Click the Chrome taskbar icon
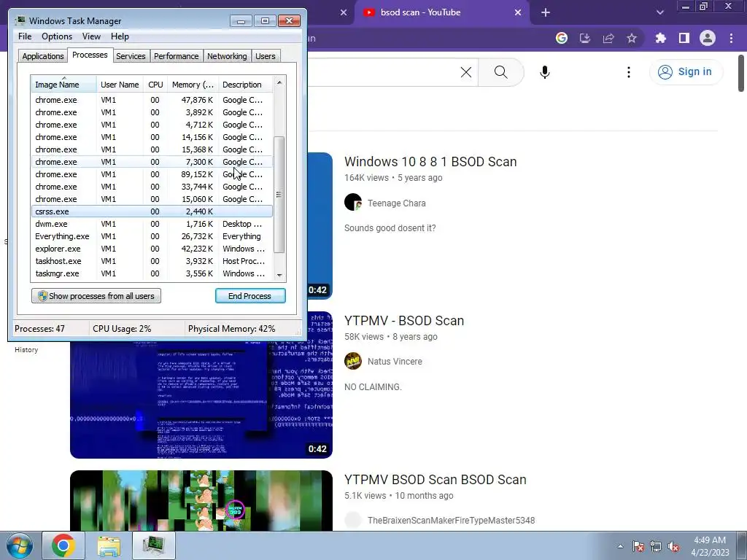The width and height of the screenshot is (747, 560). (x=63, y=545)
